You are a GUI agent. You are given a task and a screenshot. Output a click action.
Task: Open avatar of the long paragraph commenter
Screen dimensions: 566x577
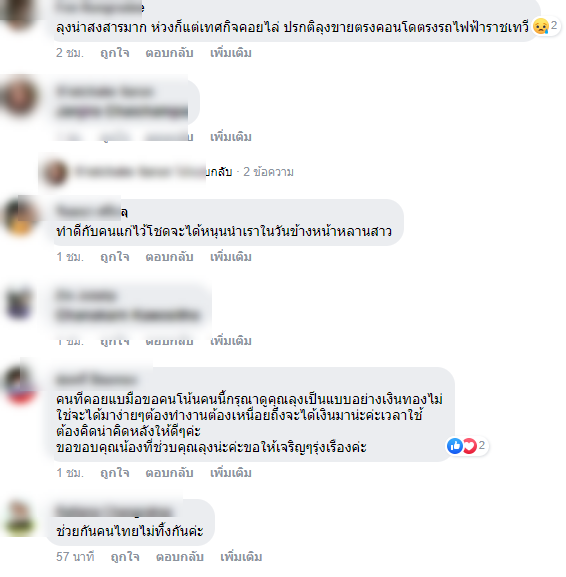[x=20, y=386]
